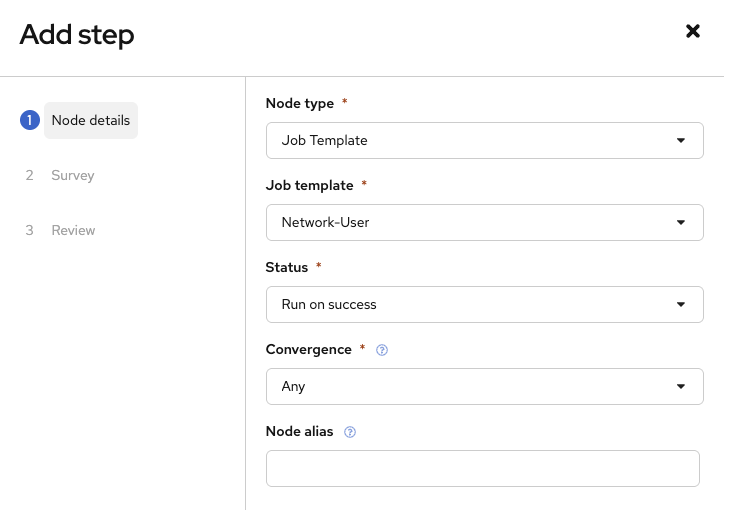This screenshot has height=510, width=731.
Task: Close the Add step dialog
Action: click(x=693, y=31)
